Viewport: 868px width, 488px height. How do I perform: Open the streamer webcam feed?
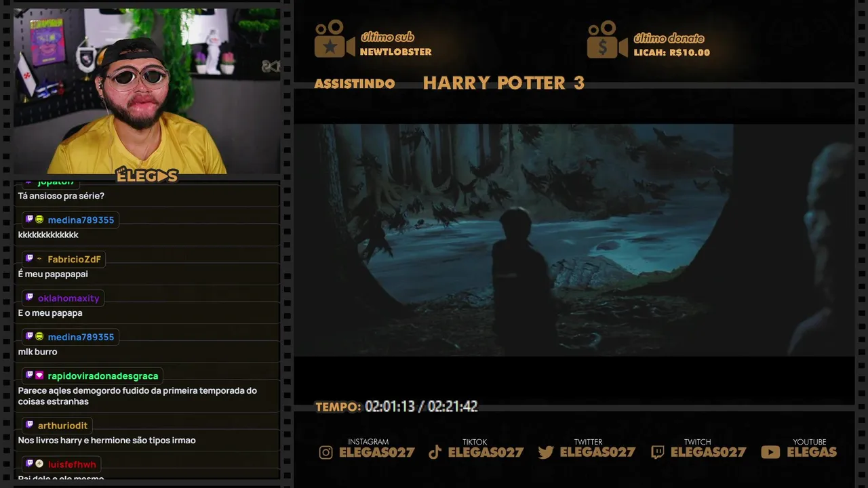147,91
